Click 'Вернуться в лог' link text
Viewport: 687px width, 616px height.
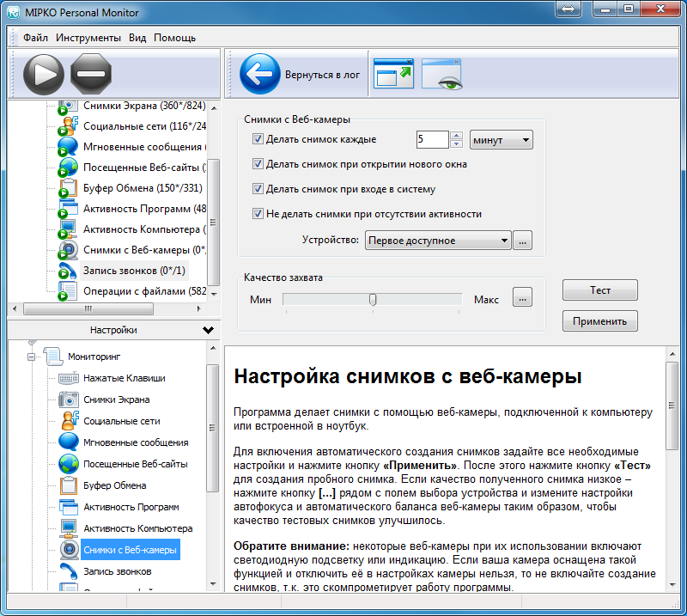[x=322, y=75]
